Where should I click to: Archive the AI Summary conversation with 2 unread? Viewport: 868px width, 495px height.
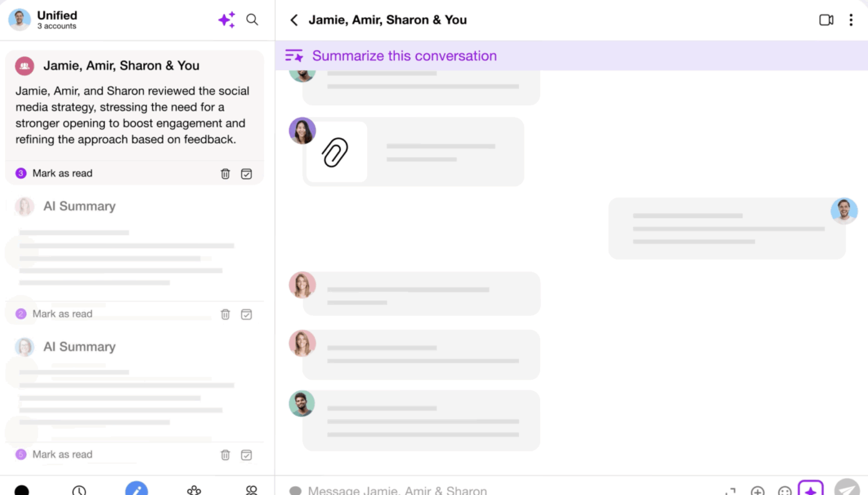[x=246, y=314]
